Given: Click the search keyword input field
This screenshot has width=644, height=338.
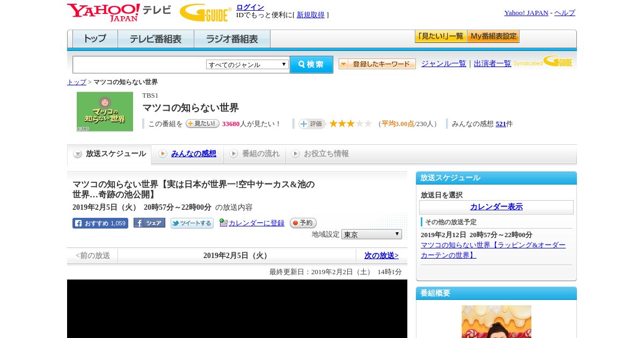Looking at the screenshot, I should [x=140, y=64].
